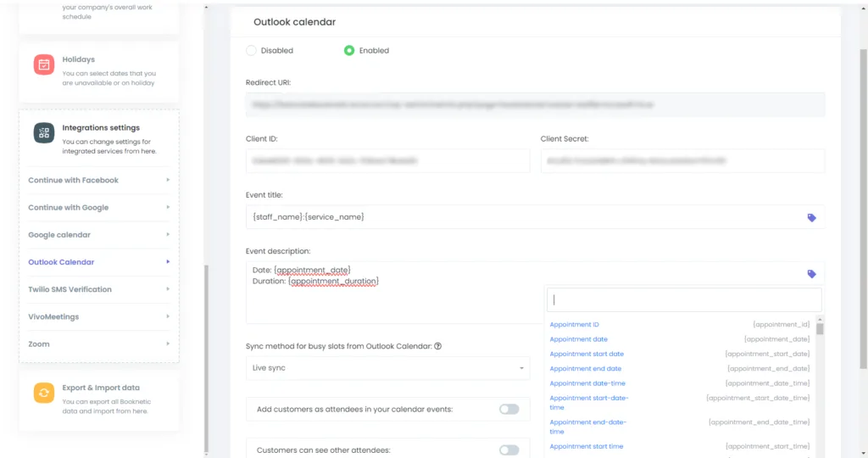Image resolution: width=868 pixels, height=458 pixels.
Task: Click the Holidays calendar icon
Action: [x=44, y=64]
